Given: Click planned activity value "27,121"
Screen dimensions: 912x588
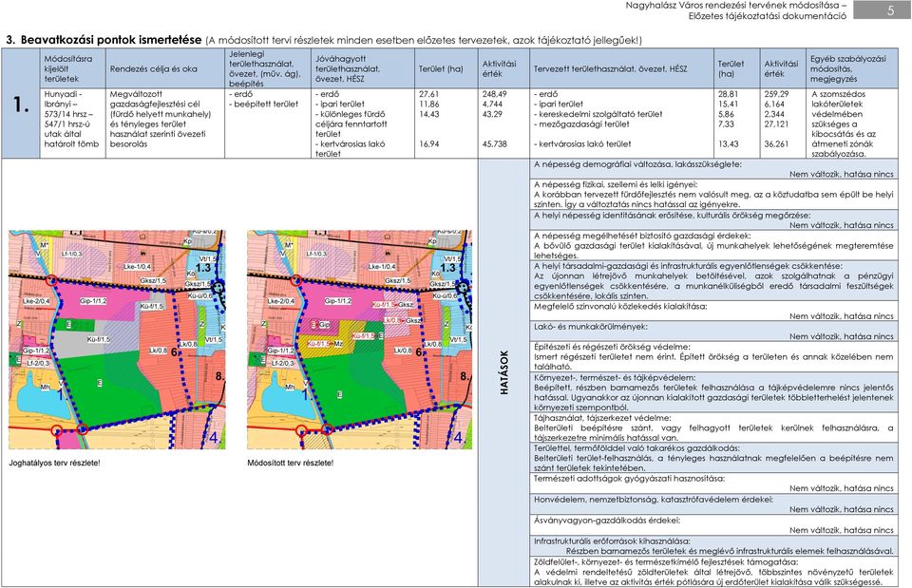Looking at the screenshot, I should coord(776,123).
